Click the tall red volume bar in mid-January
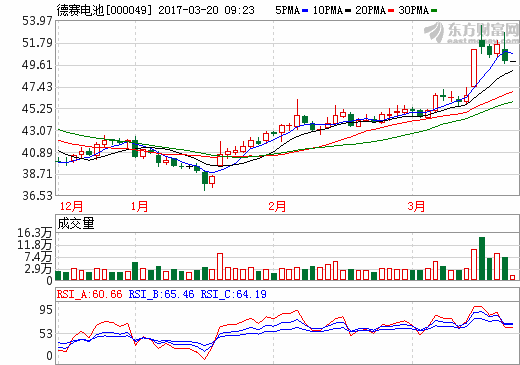 point(220,266)
